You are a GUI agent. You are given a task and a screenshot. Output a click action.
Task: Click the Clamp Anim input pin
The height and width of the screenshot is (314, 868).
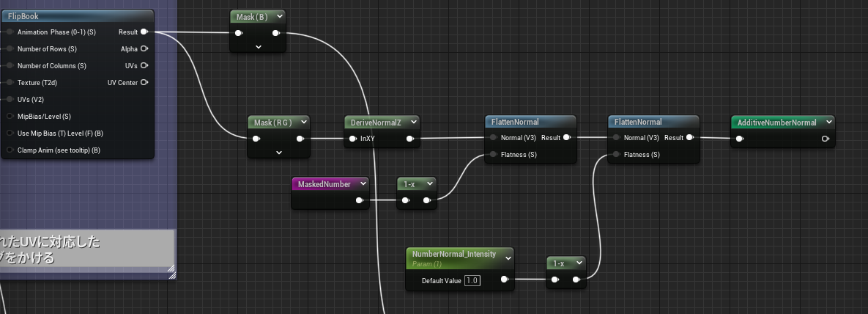pyautogui.click(x=10, y=150)
